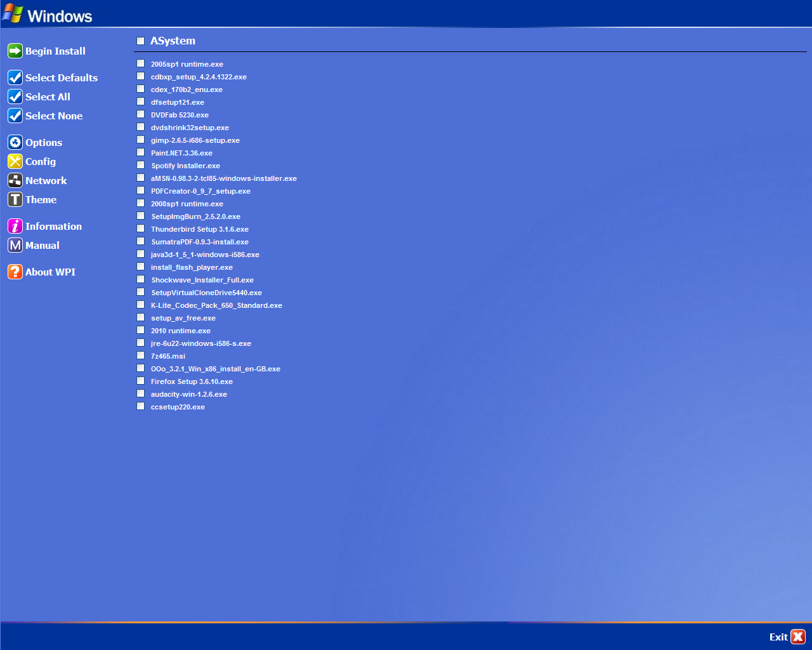Check the 7z465.msi box
812x650 pixels.
(x=141, y=355)
